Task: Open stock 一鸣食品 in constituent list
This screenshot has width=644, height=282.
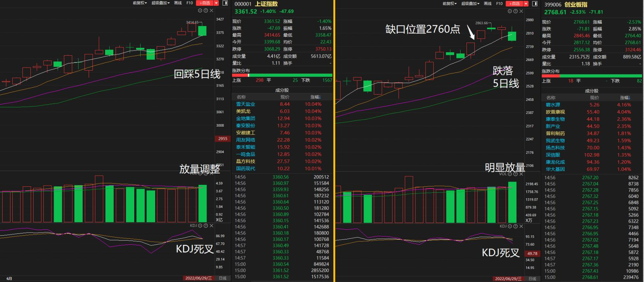Action: (x=245, y=154)
